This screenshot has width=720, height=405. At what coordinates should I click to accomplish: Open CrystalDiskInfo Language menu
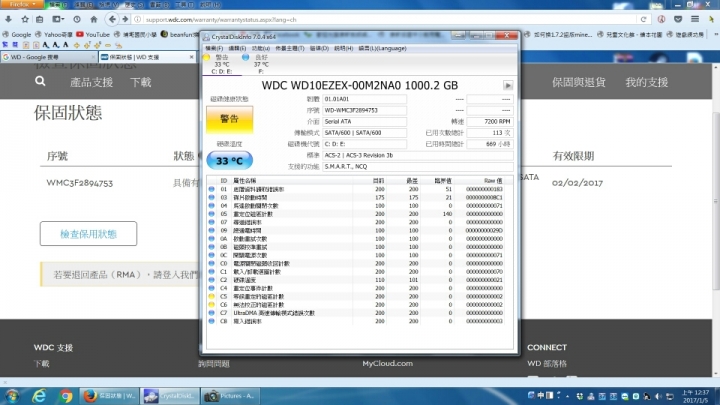coord(382,48)
